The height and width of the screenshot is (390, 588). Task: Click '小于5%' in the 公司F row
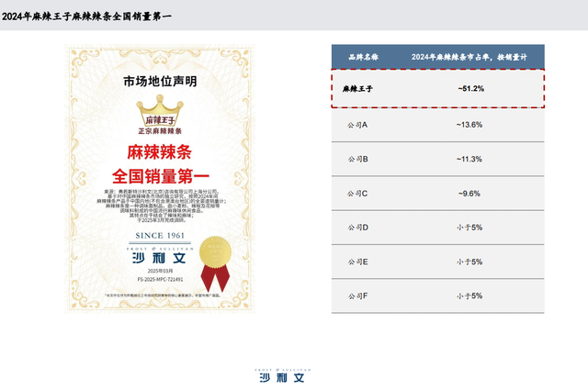point(469,296)
